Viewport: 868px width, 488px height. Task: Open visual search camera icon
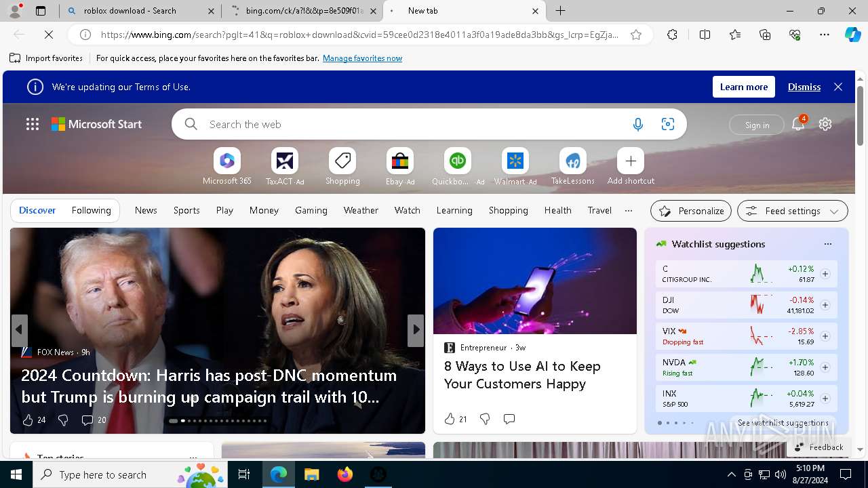click(x=668, y=124)
